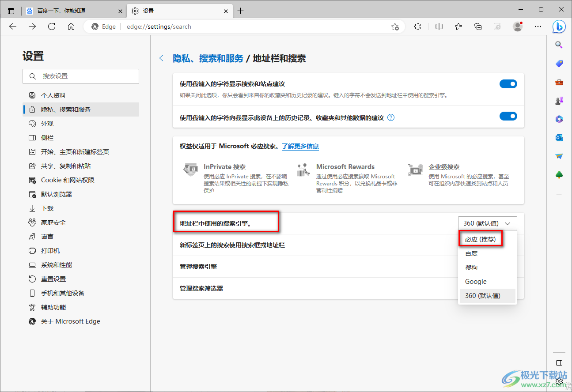Toggle the split screen icon
Screen dimensions: 572x392
click(x=439, y=26)
